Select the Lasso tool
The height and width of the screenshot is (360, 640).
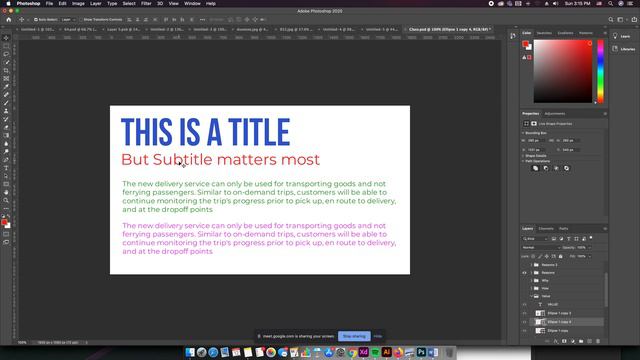click(6, 54)
